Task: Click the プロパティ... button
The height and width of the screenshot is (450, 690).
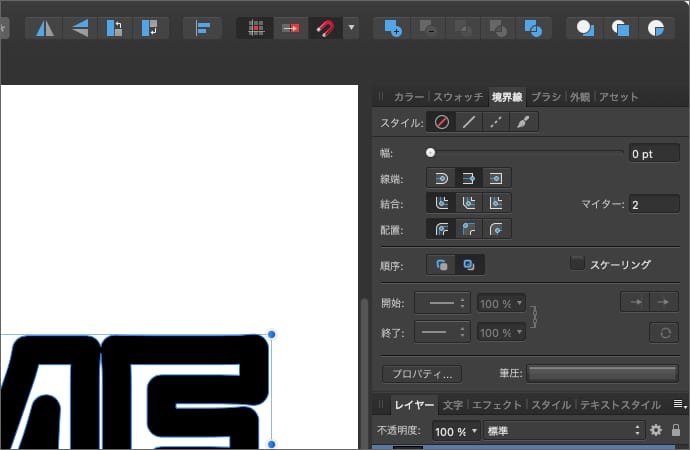Action: (421, 374)
